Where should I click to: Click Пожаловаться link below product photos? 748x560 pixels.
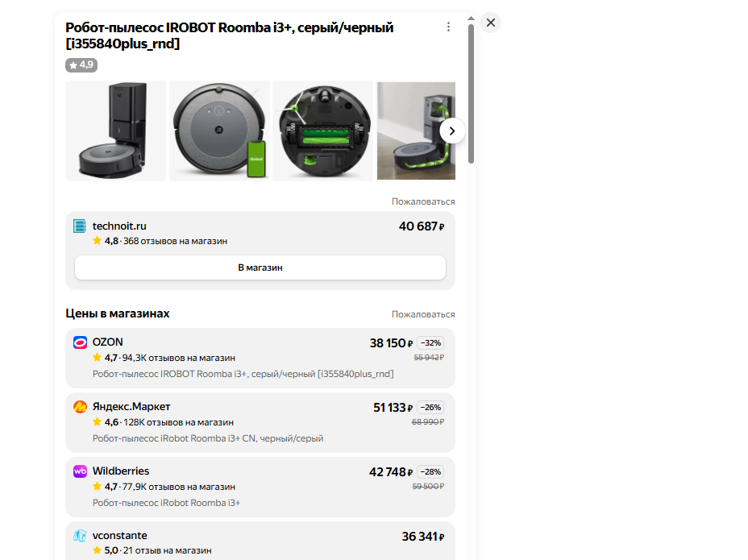(423, 201)
